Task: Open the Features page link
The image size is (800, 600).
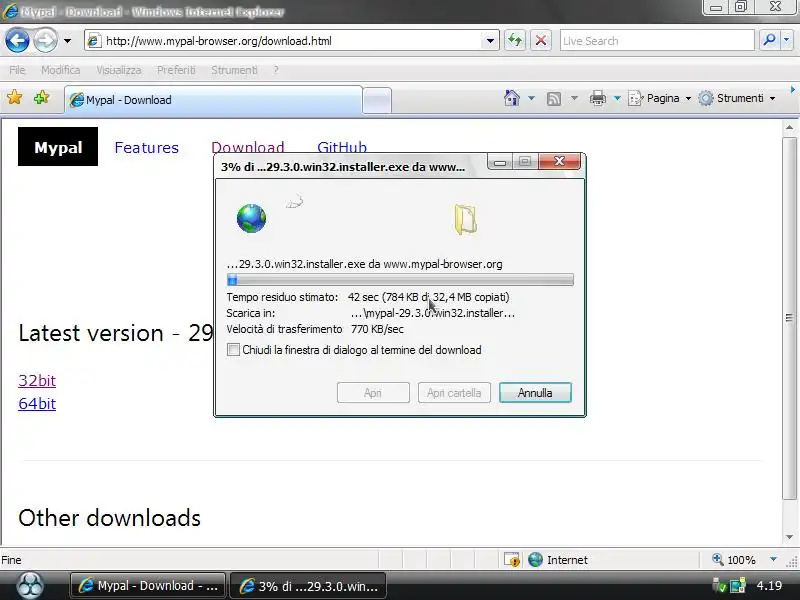Action: click(x=146, y=147)
